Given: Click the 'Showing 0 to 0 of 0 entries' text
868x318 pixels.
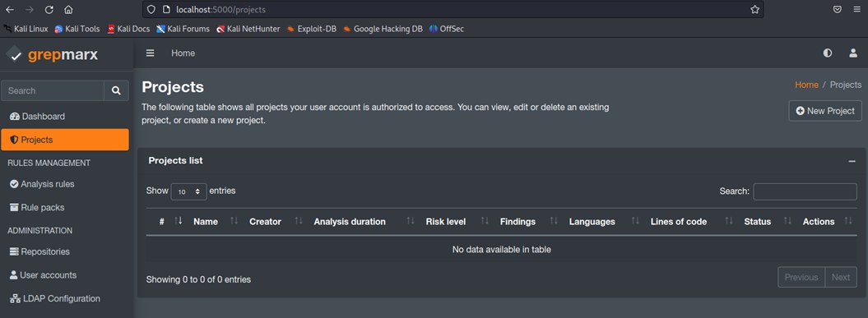Looking at the screenshot, I should [x=198, y=280].
